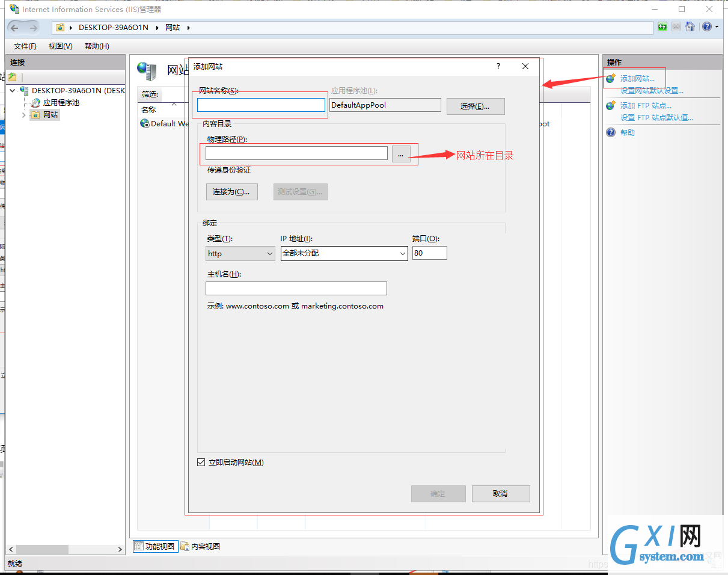Click the dialog's ? help button
Screen dimensions: 728x575
[498, 66]
